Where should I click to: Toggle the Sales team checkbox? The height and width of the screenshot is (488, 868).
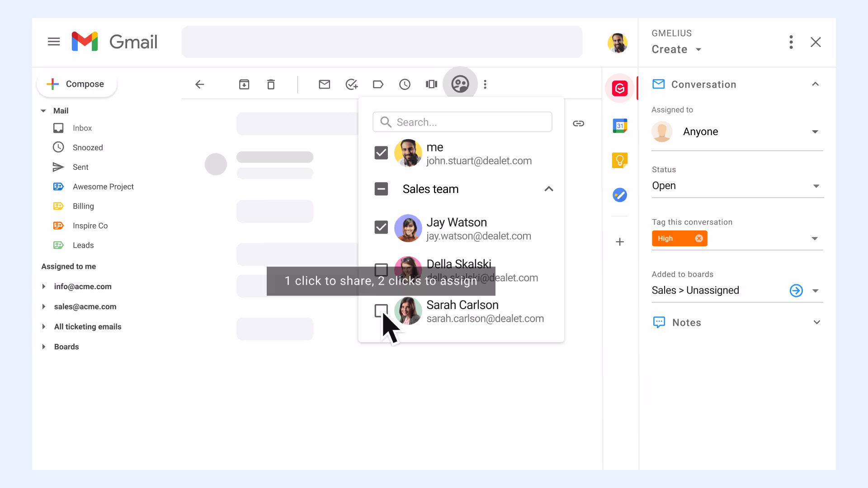point(381,189)
